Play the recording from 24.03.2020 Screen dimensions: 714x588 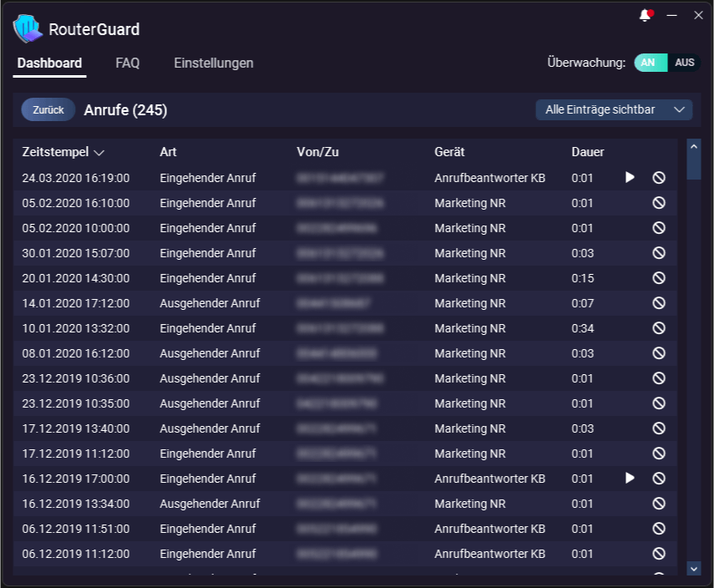click(x=630, y=178)
